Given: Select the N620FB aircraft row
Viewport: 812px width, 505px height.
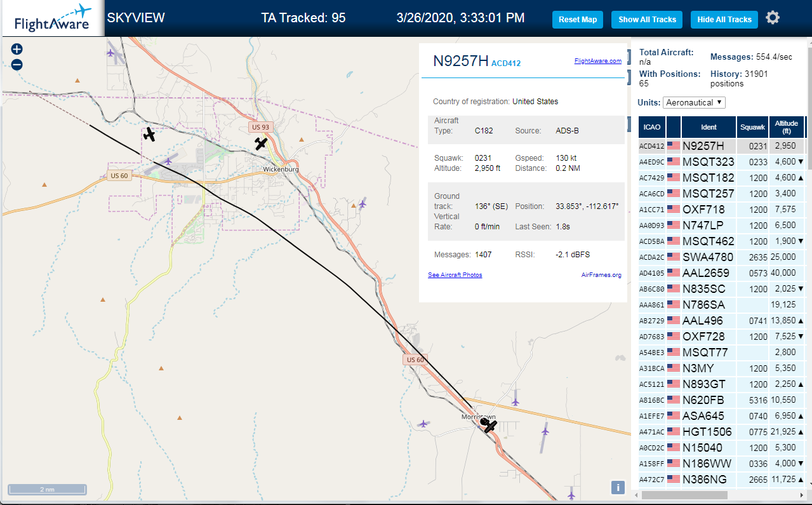Looking at the screenshot, I should point(721,400).
